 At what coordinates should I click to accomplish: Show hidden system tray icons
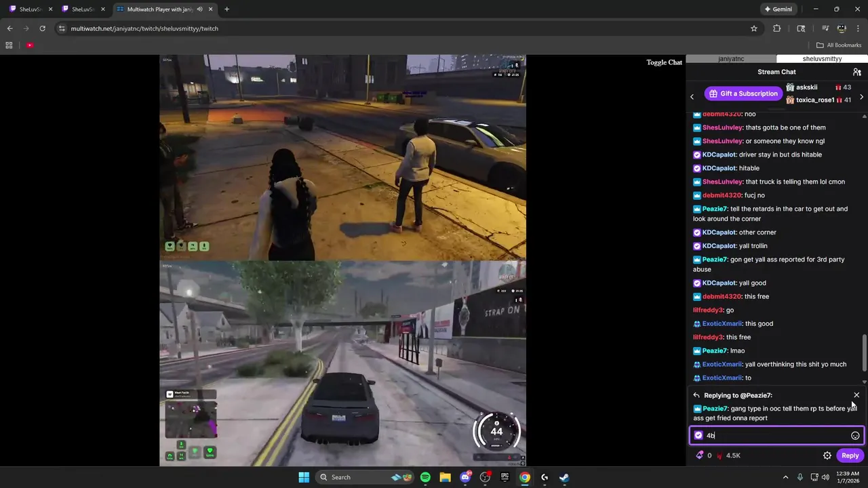coord(785,477)
